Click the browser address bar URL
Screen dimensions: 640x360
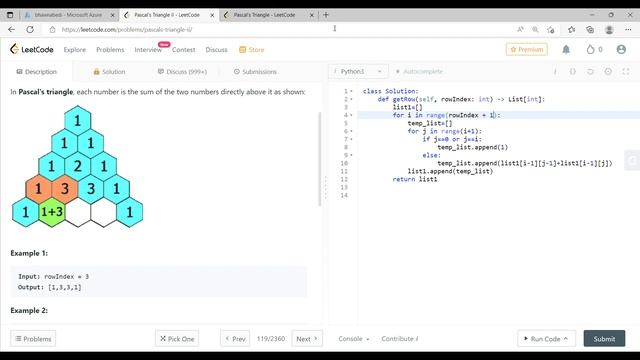click(127, 29)
